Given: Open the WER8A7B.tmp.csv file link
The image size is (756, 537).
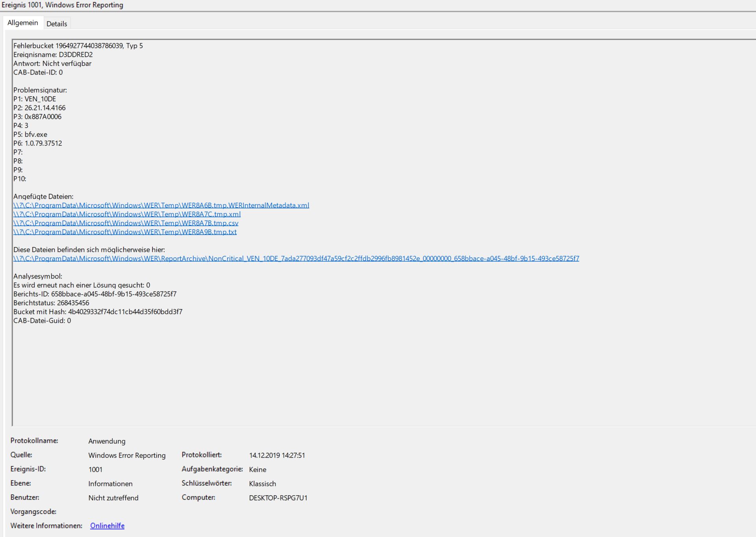Looking at the screenshot, I should [x=126, y=223].
